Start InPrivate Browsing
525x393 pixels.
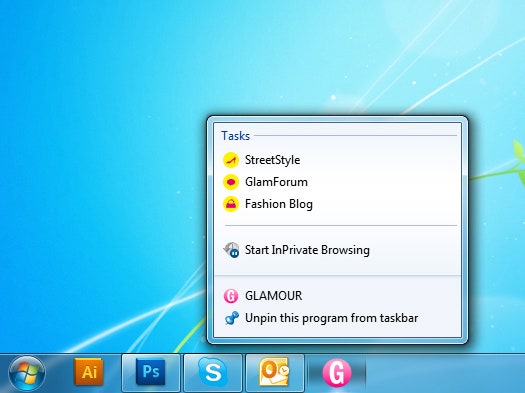point(338,250)
